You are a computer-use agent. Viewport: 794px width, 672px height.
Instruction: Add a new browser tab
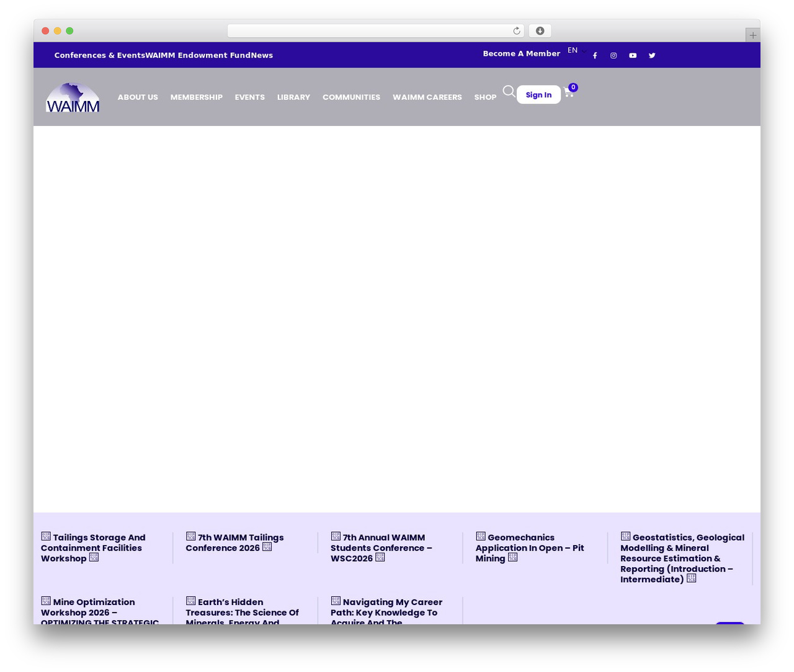(752, 35)
